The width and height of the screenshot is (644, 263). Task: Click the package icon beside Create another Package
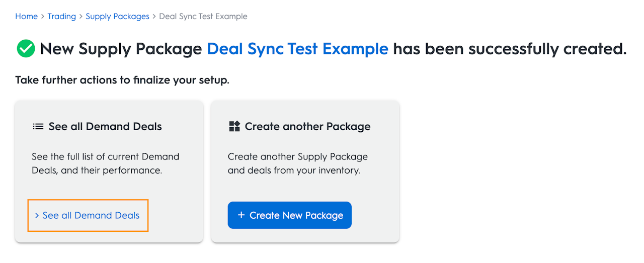(x=234, y=126)
